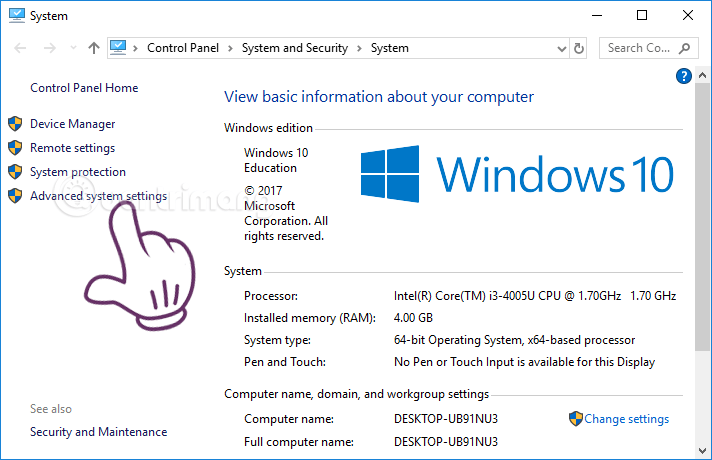Close the System window
The width and height of the screenshot is (712, 460).
tap(688, 15)
